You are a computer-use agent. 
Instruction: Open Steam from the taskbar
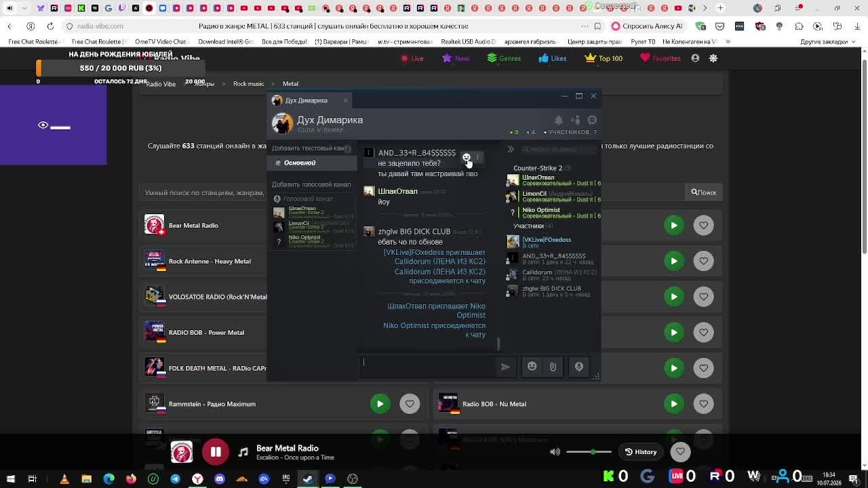(x=308, y=479)
